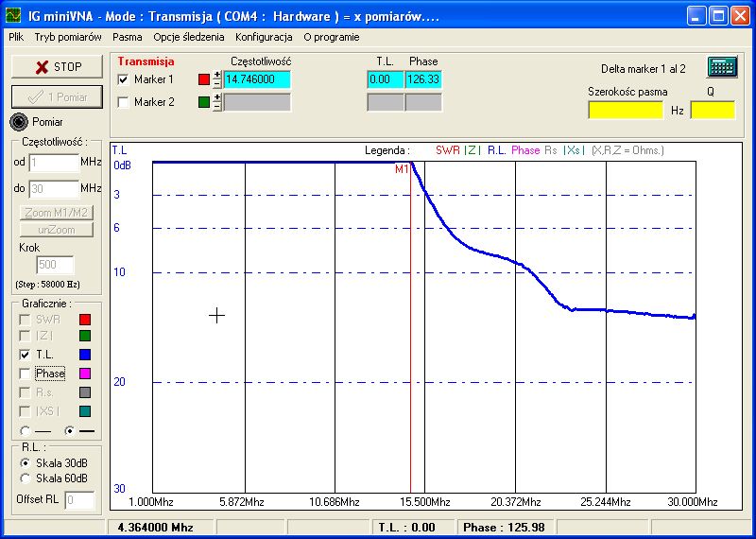Enable the Phase graph checkbox
756x539 pixels.
click(x=25, y=374)
